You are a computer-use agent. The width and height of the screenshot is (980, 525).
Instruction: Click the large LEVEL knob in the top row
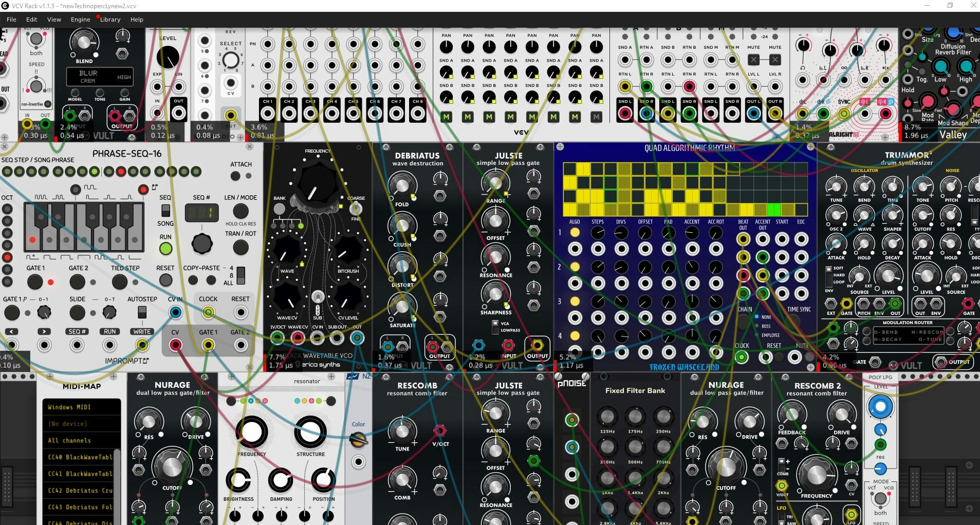pos(168,57)
